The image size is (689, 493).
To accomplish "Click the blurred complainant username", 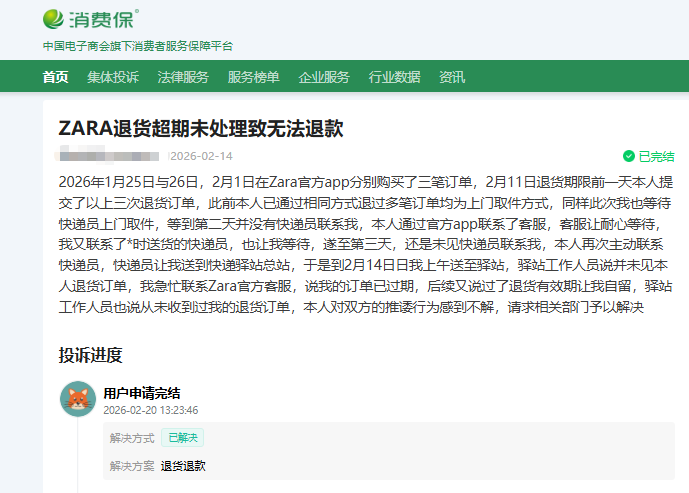I will point(108,156).
